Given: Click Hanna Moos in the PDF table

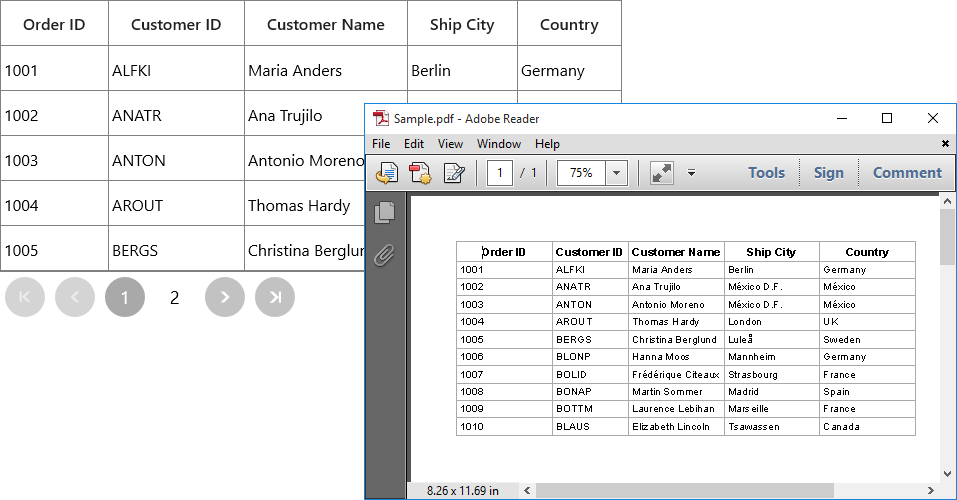Looking at the screenshot, I should click(x=660, y=357).
